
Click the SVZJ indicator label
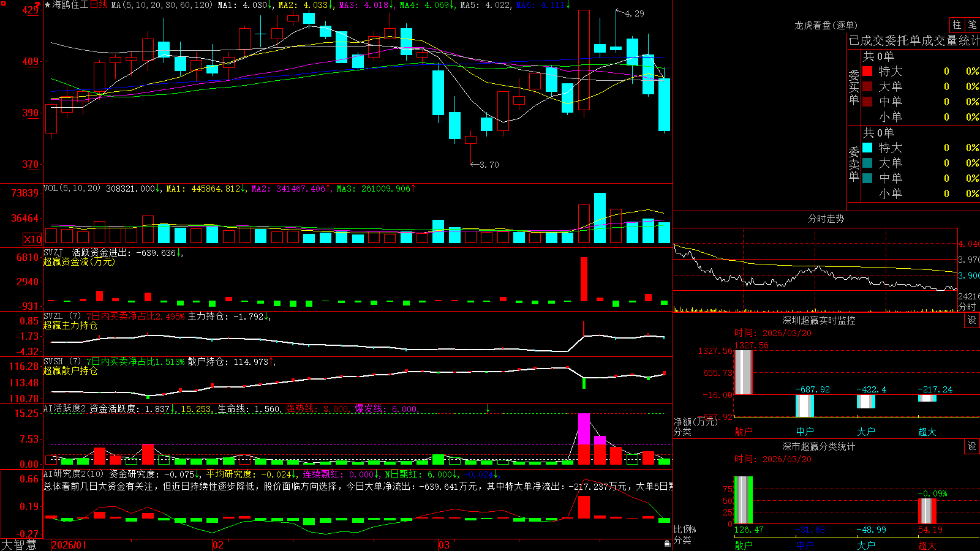53,252
